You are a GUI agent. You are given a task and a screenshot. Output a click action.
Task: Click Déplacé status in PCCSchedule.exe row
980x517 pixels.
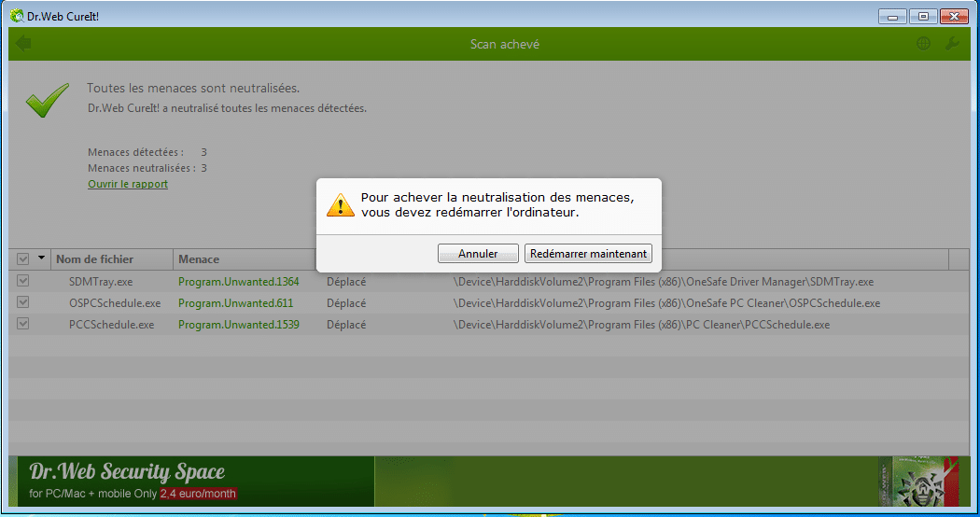(x=346, y=325)
